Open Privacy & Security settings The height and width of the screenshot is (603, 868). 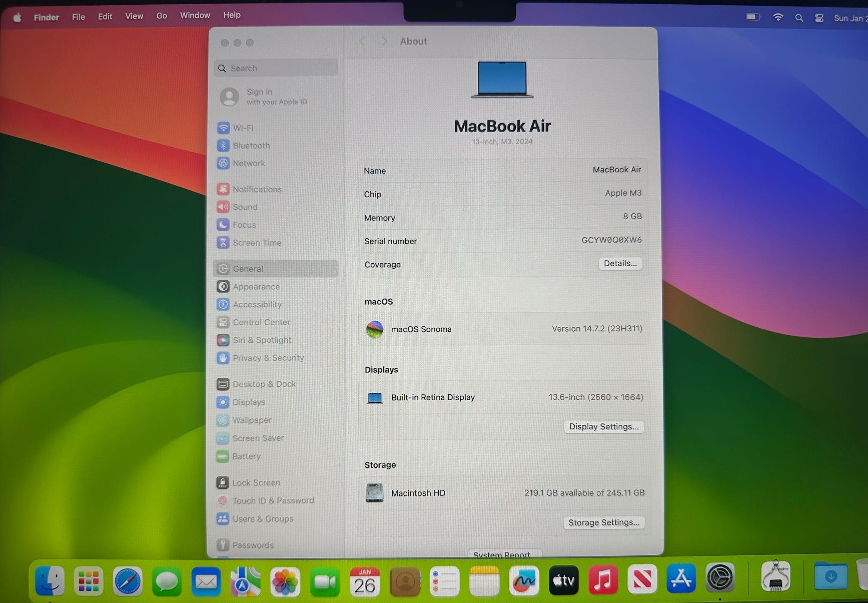(260, 358)
